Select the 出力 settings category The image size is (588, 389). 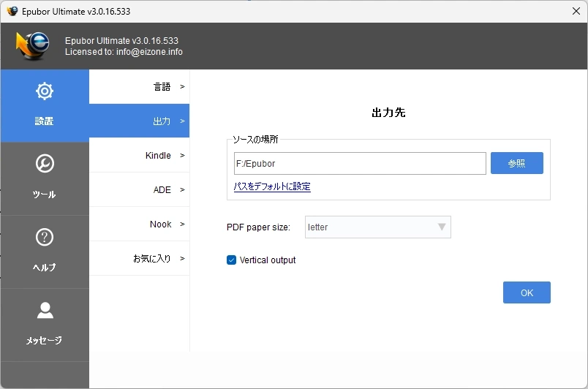tap(140, 121)
